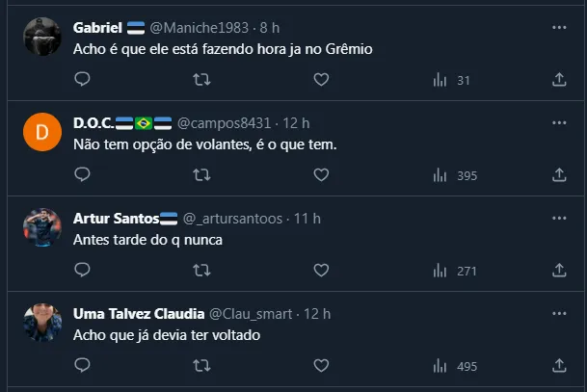Viewport: 587px width, 392px height.
Task: Open tweet text "Antes tarde do q nunca"
Action: pos(147,240)
